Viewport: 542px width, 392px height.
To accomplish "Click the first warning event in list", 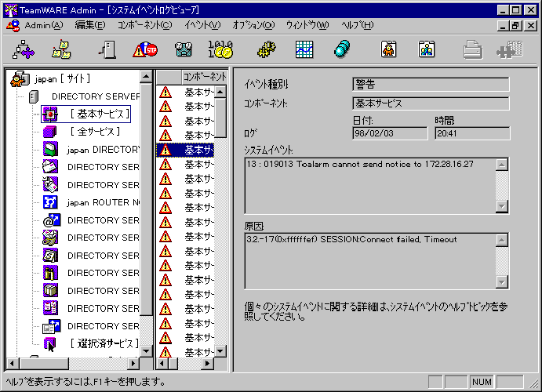I will [185, 93].
